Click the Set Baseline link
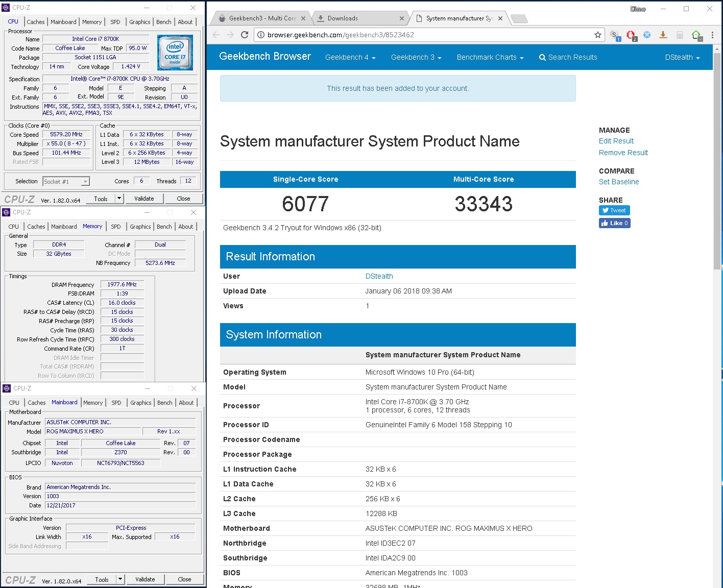The height and width of the screenshot is (588, 723). tap(619, 182)
